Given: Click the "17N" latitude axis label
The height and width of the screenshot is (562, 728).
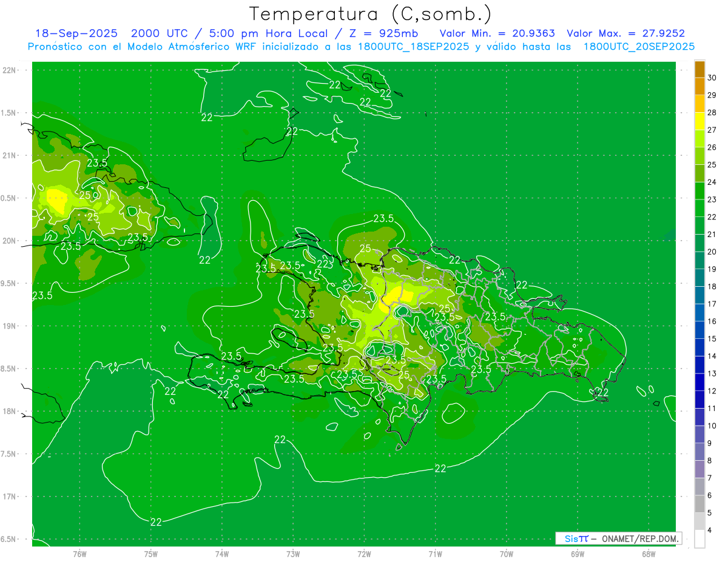Looking at the screenshot, I should 10,497.
